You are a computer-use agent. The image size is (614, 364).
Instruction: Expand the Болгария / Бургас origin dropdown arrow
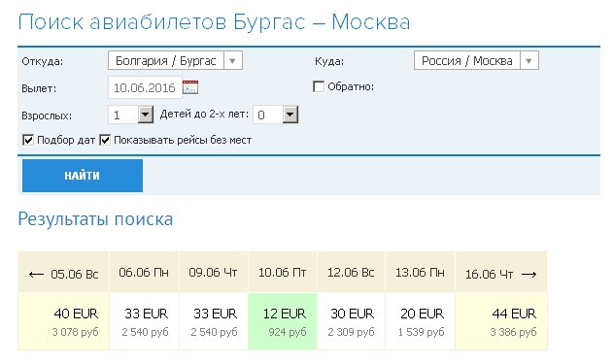click(232, 60)
